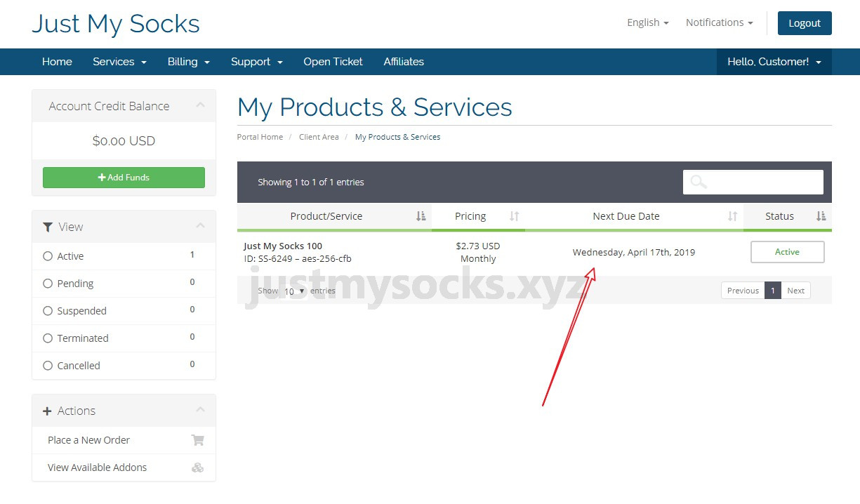This screenshot has height=504, width=860.
Task: Click the Next pagination button
Action: coord(795,291)
